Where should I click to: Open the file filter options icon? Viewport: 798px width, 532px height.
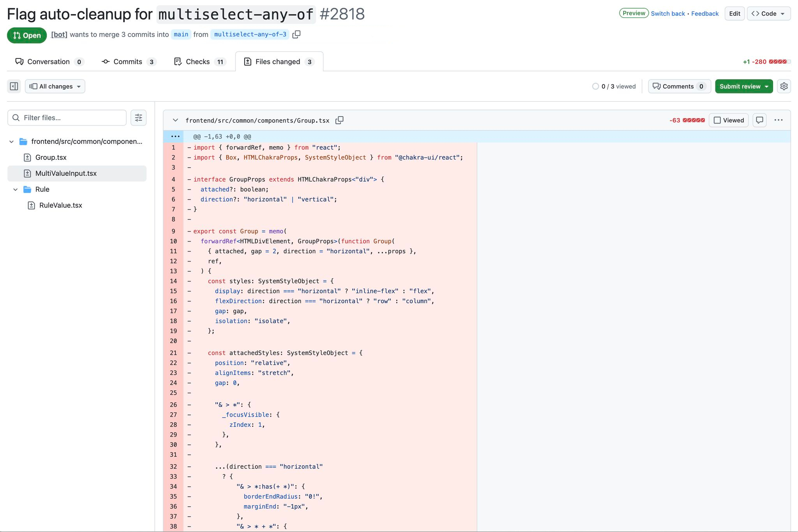(138, 118)
